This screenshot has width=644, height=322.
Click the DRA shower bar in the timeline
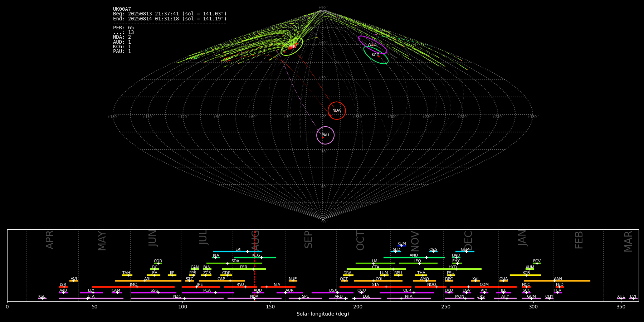click(x=348, y=275)
